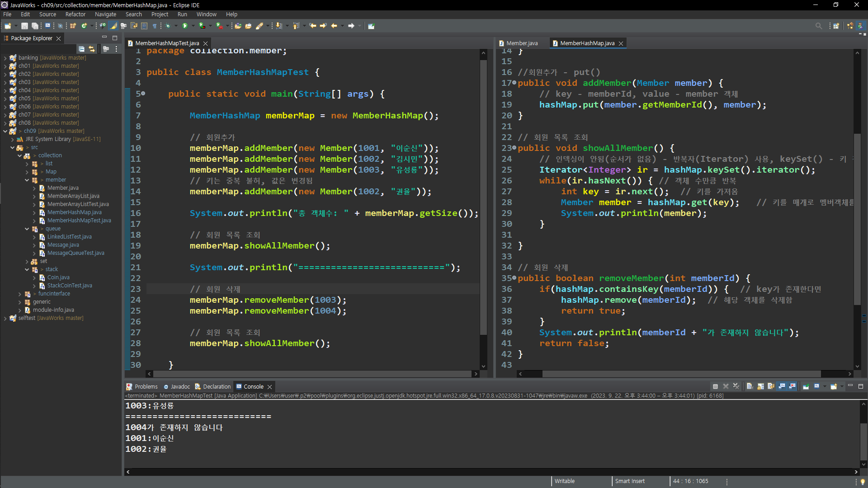Toggle Scroll Lock in Console toolbar
The height and width of the screenshot is (488, 868).
click(760, 386)
